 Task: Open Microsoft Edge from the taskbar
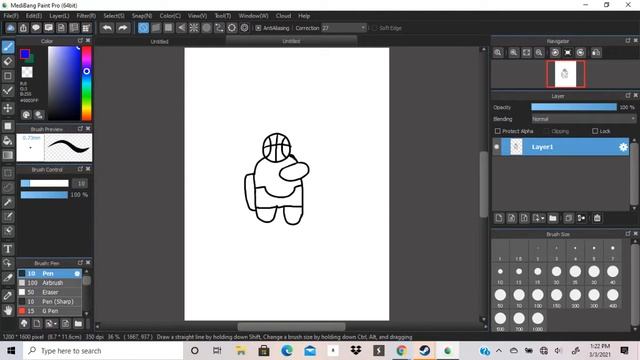[287, 351]
